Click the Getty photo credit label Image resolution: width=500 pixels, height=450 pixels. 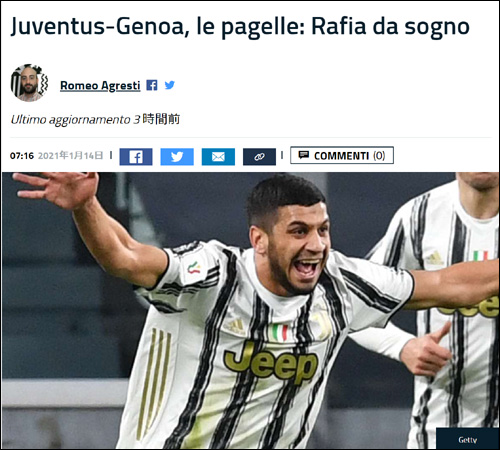467,440
